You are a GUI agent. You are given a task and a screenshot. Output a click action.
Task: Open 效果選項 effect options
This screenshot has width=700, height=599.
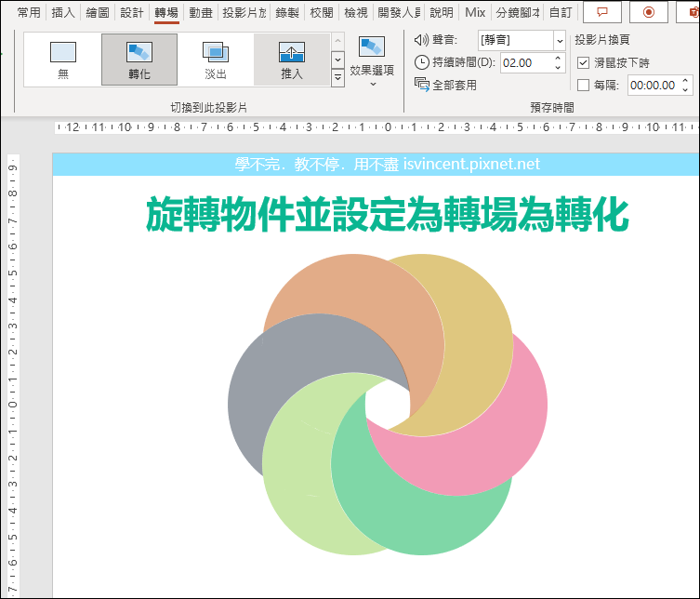point(372,61)
